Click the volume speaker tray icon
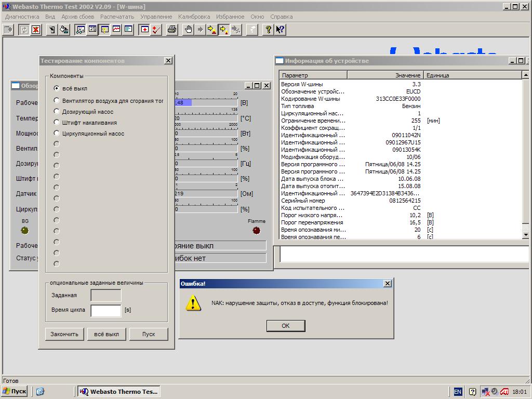This screenshot has width=532, height=399. [495, 392]
